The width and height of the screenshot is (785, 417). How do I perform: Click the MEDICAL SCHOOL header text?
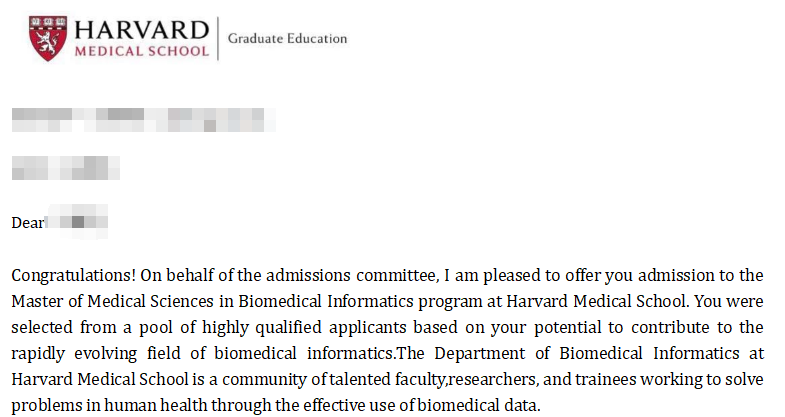143,52
